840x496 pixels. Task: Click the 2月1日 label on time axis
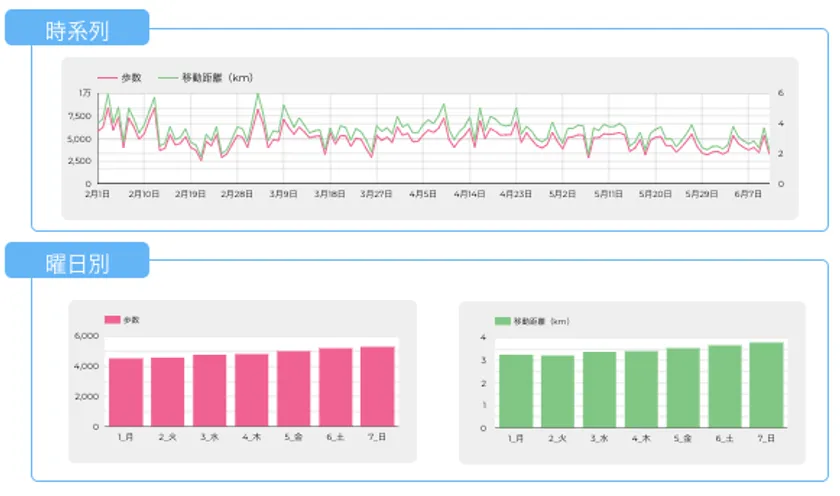pos(98,194)
